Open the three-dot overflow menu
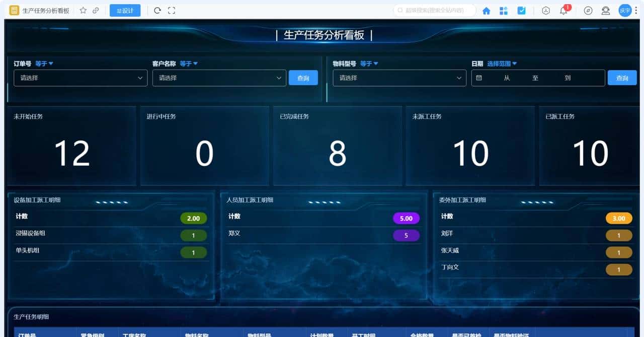644x337 pixels. point(637,11)
